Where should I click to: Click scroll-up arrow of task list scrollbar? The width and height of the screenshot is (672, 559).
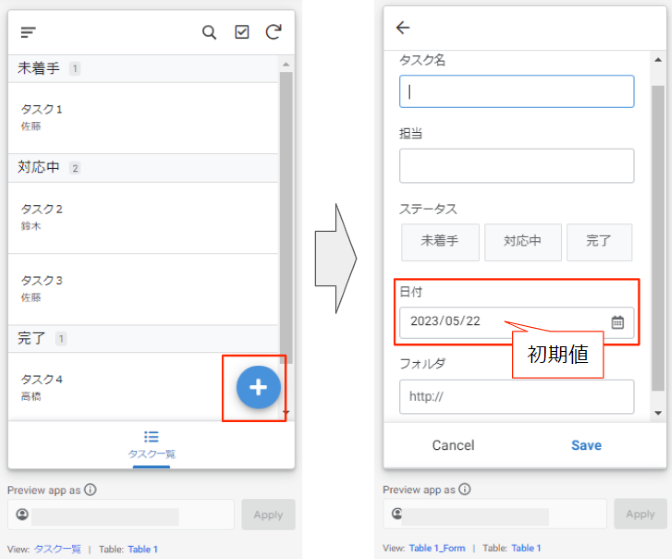pyautogui.click(x=286, y=65)
